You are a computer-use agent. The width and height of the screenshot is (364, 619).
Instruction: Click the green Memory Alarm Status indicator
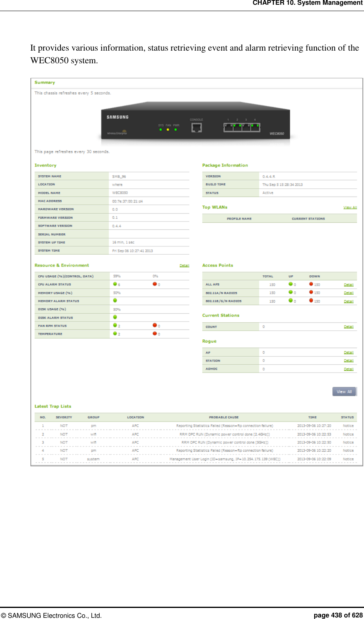[x=115, y=301]
